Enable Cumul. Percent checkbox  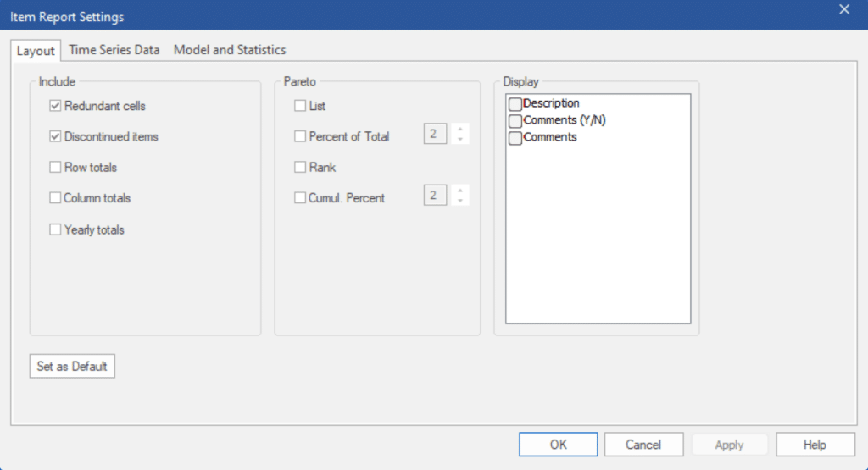[300, 198]
